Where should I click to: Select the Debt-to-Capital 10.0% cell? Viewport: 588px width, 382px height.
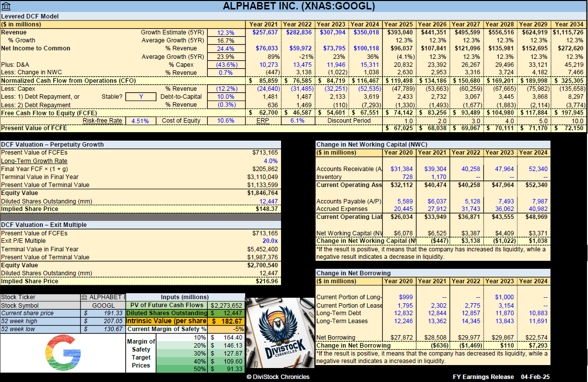tap(226, 96)
